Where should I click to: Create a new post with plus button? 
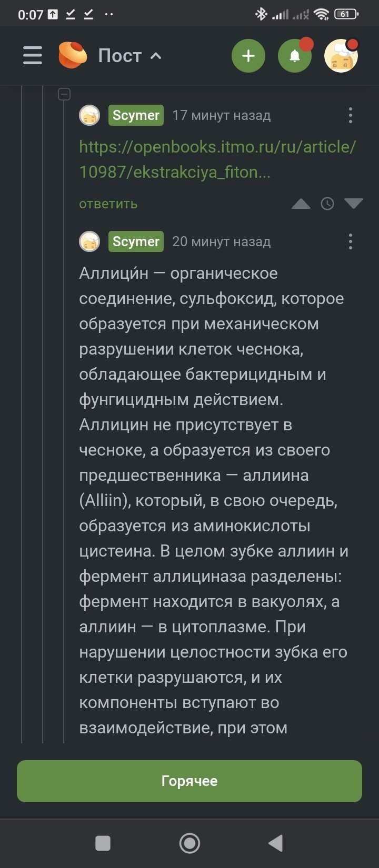[x=248, y=56]
